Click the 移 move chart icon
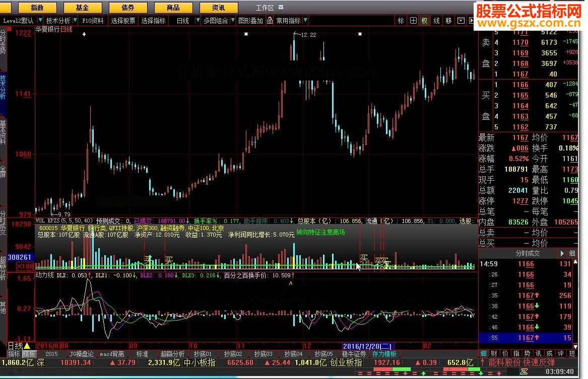 coord(448,21)
